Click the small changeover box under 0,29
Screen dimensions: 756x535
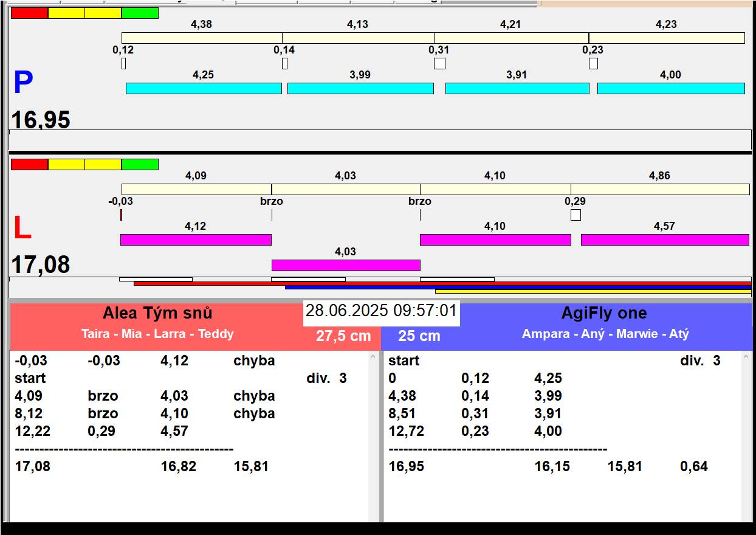point(576,215)
